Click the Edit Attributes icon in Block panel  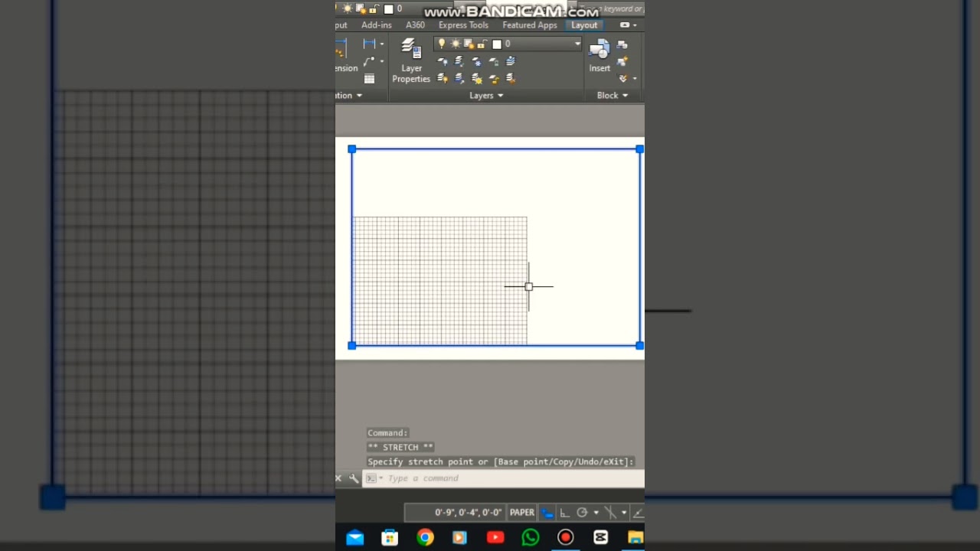pos(622,78)
